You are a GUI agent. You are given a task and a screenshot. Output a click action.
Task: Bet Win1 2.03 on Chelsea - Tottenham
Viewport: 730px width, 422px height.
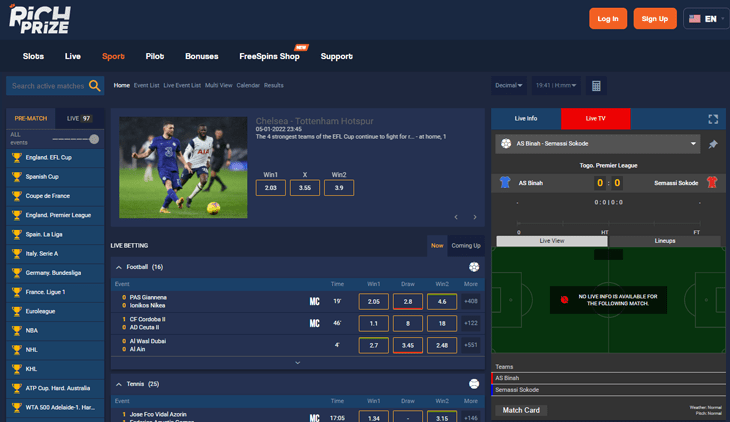(x=270, y=188)
